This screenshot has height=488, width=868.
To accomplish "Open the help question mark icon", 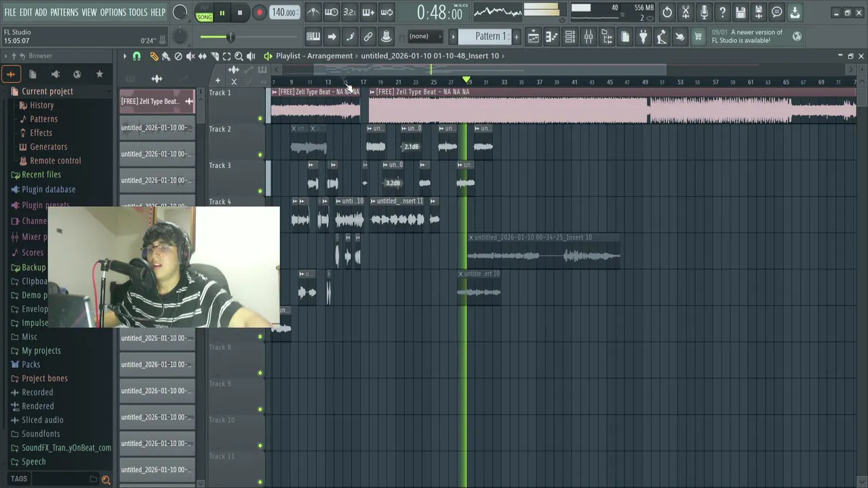I will point(722,12).
